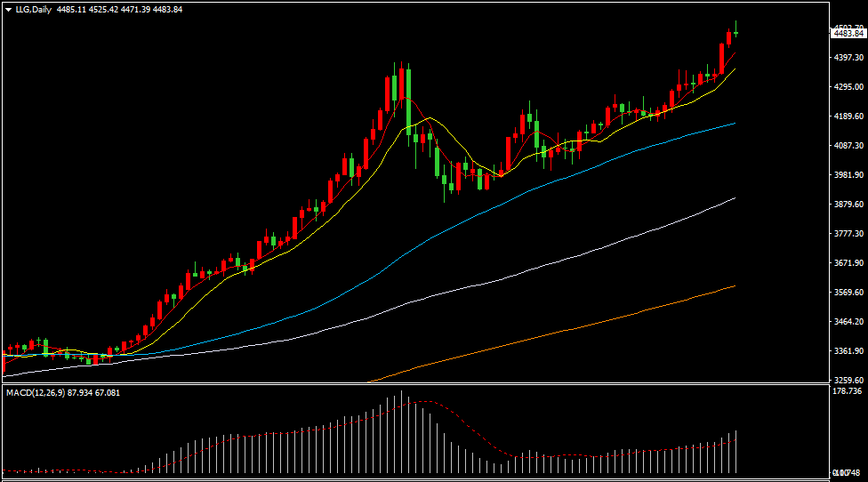
Task: Click the 3361.90 price axis label
Action: (x=848, y=351)
